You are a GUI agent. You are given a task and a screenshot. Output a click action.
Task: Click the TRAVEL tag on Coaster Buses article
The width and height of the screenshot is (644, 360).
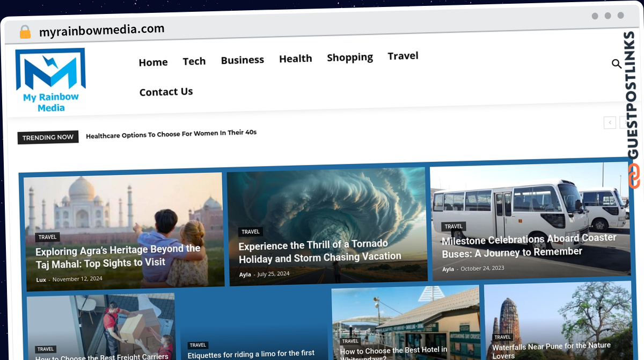point(453,227)
